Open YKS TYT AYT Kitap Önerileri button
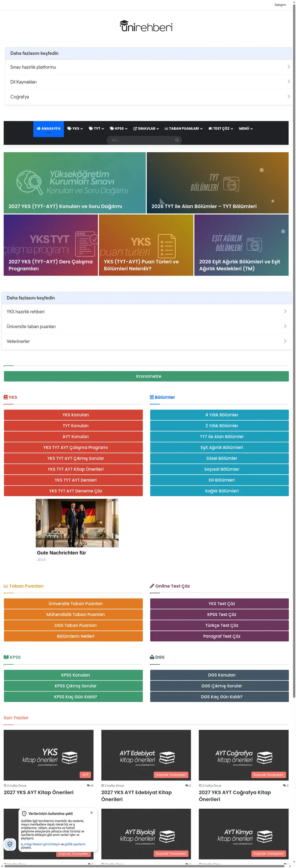 [x=73, y=469]
